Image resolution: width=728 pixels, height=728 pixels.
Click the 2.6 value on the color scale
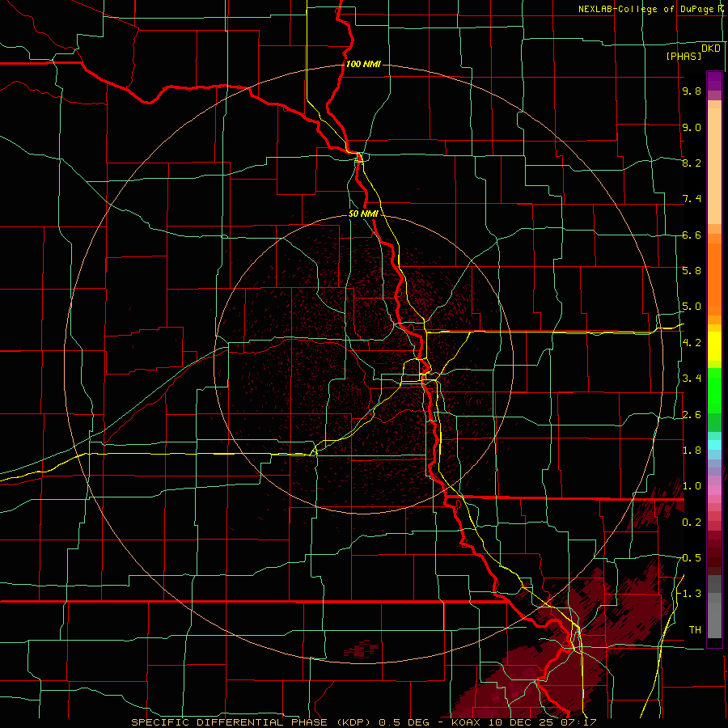692,415
